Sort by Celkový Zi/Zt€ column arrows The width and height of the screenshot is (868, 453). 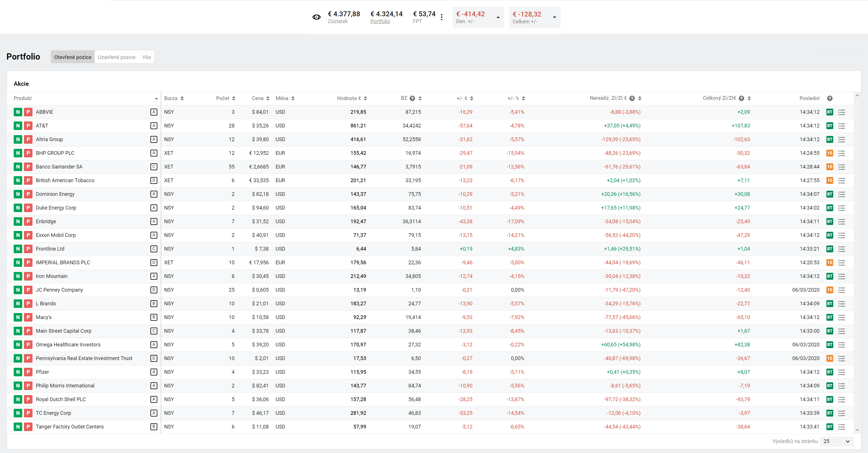coord(749,98)
